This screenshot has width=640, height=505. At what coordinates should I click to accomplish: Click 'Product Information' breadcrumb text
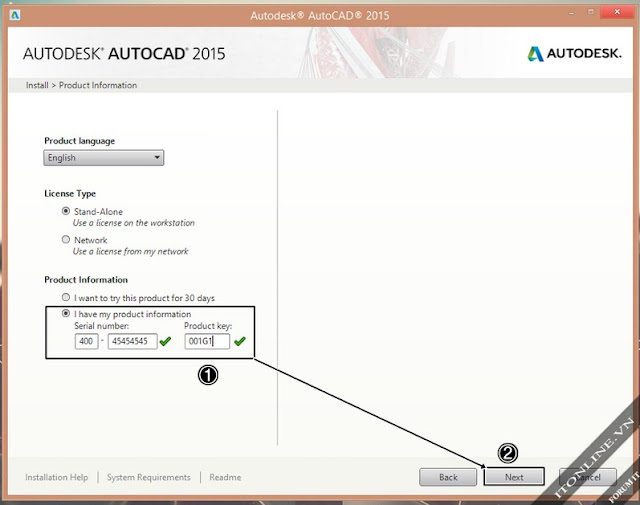pyautogui.click(x=98, y=85)
